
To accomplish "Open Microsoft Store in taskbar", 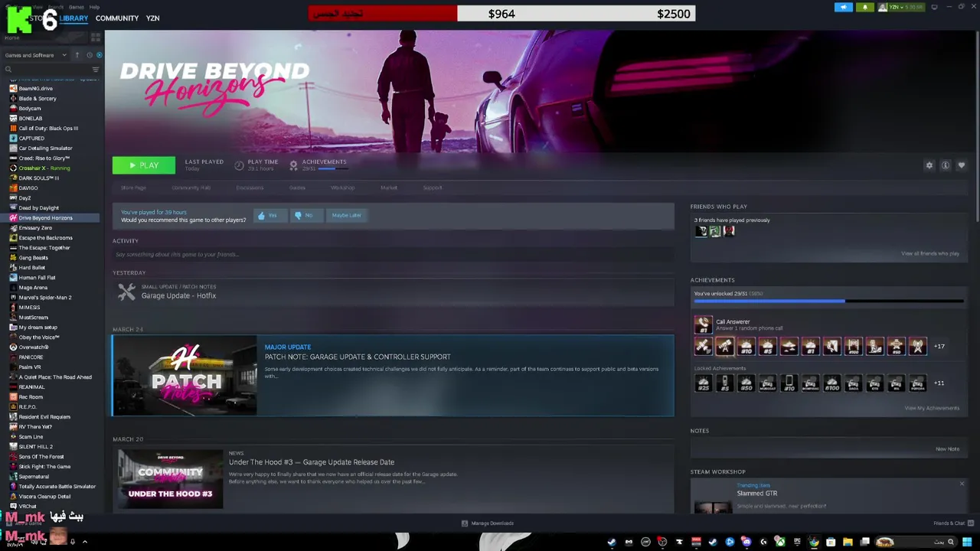I will click(831, 542).
